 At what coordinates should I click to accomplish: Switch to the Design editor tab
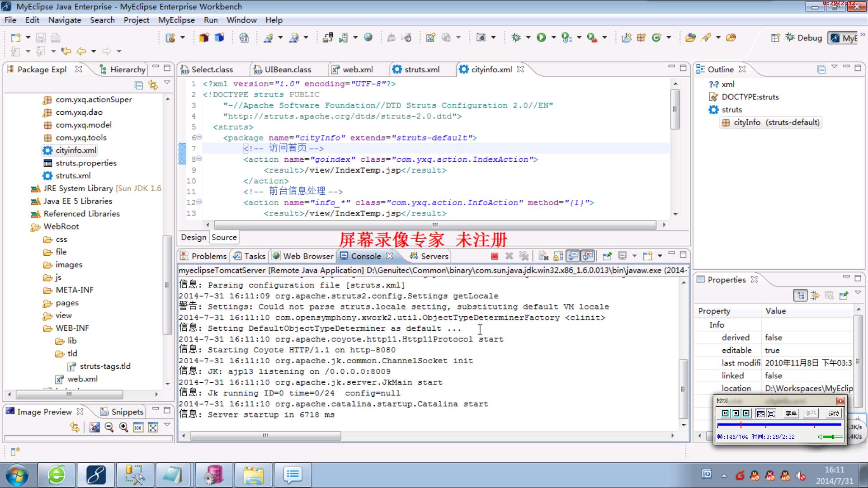click(193, 237)
